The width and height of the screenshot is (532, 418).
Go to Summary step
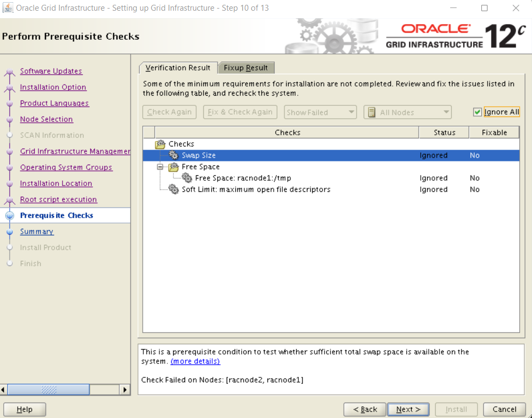tap(37, 231)
